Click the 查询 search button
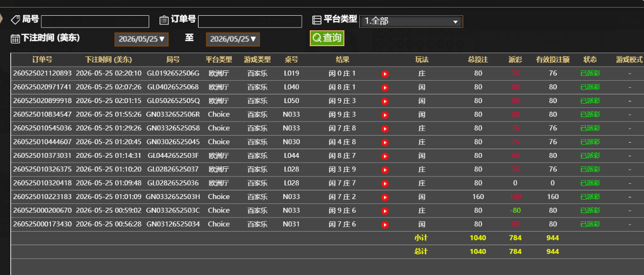 (327, 38)
